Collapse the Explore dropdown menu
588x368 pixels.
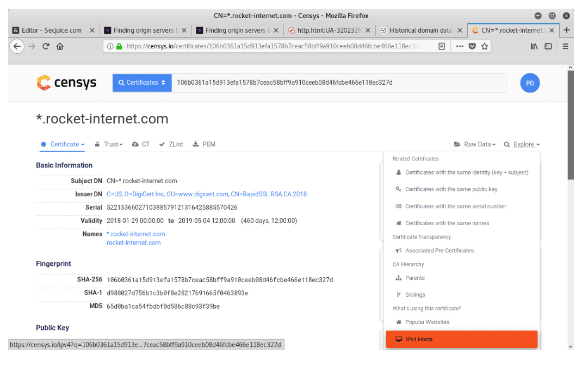tap(522, 144)
